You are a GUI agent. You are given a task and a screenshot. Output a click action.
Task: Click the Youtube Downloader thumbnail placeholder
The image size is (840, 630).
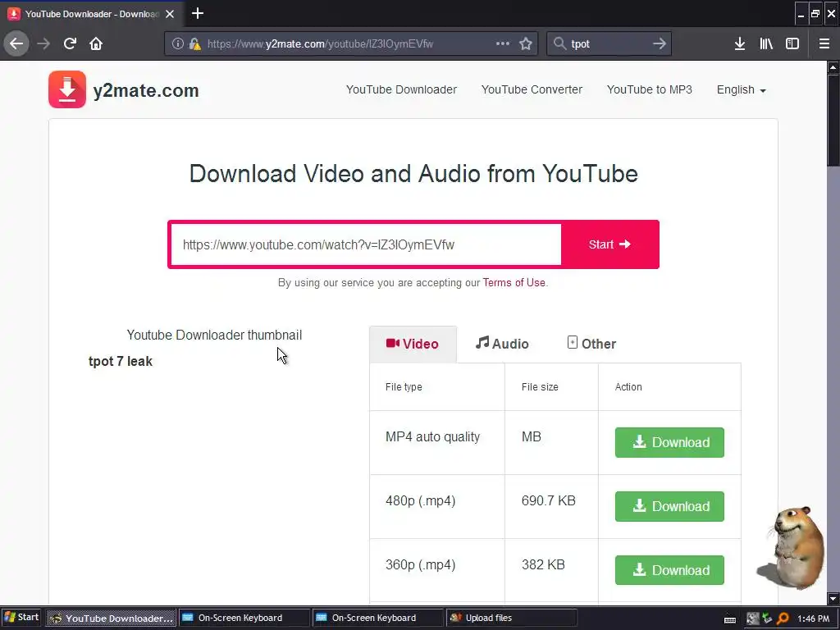point(214,336)
